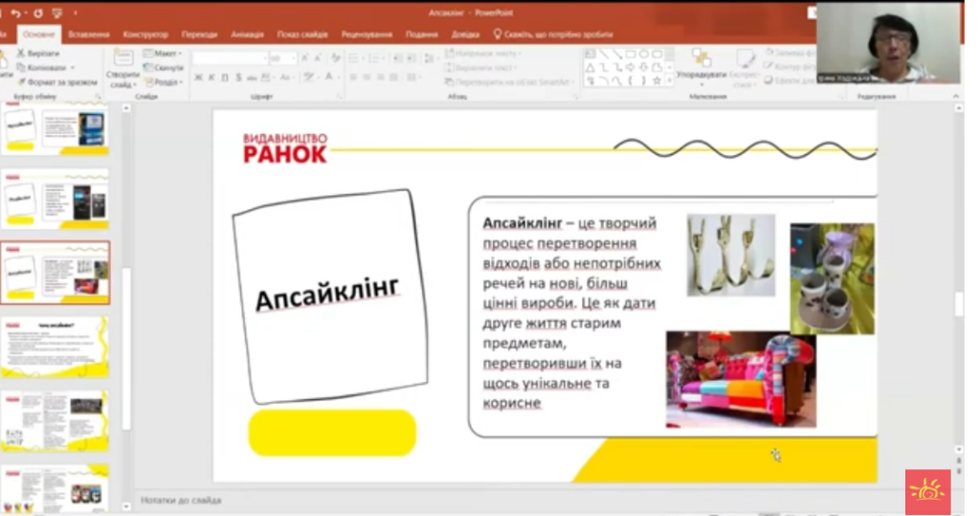Toggle bold formatting (Ж)
980x516 pixels.
coord(197,78)
